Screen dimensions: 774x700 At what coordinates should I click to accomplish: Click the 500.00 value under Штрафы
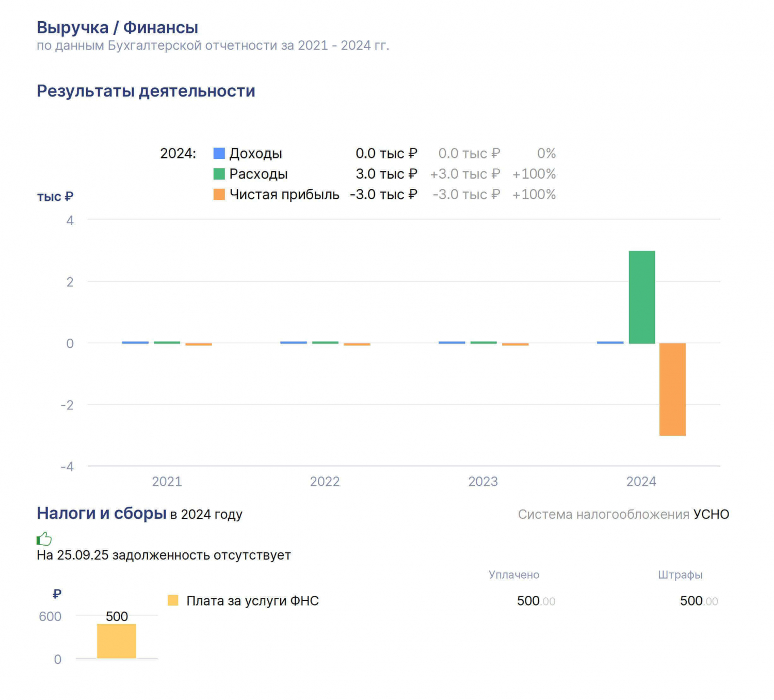pyautogui.click(x=699, y=601)
